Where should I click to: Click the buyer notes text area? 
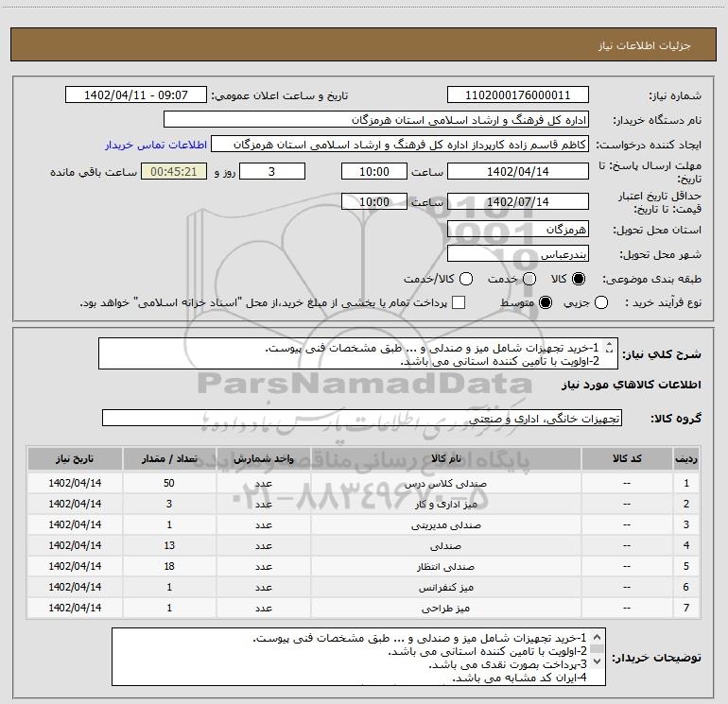click(358, 657)
